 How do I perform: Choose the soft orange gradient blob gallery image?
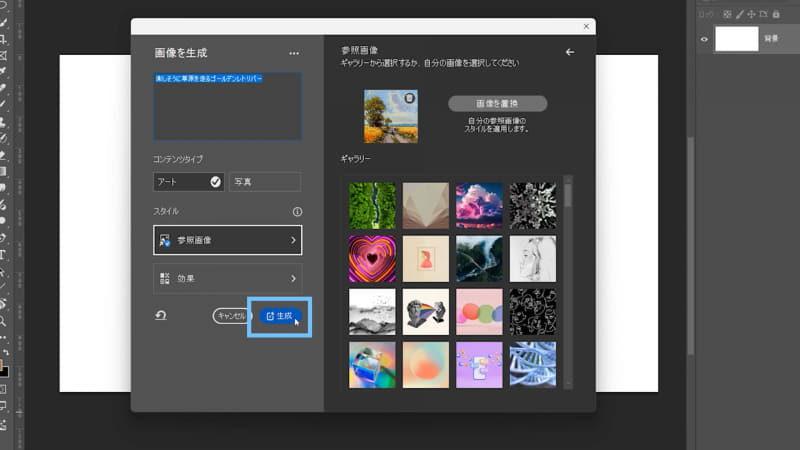[x=426, y=365]
